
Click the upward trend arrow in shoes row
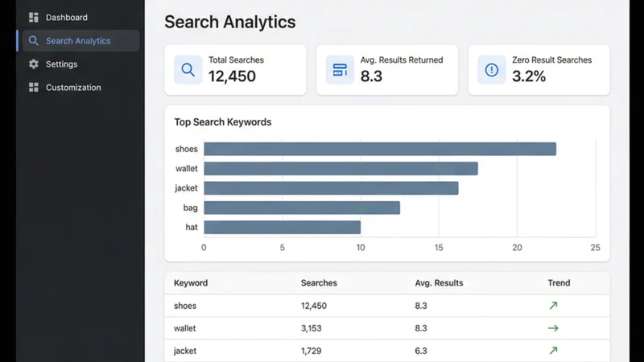(553, 306)
